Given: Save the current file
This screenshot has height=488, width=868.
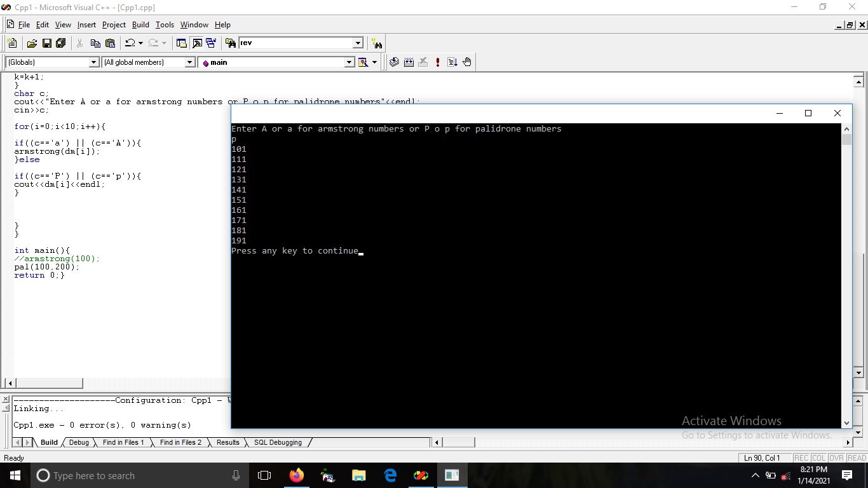Looking at the screenshot, I should 46,43.
